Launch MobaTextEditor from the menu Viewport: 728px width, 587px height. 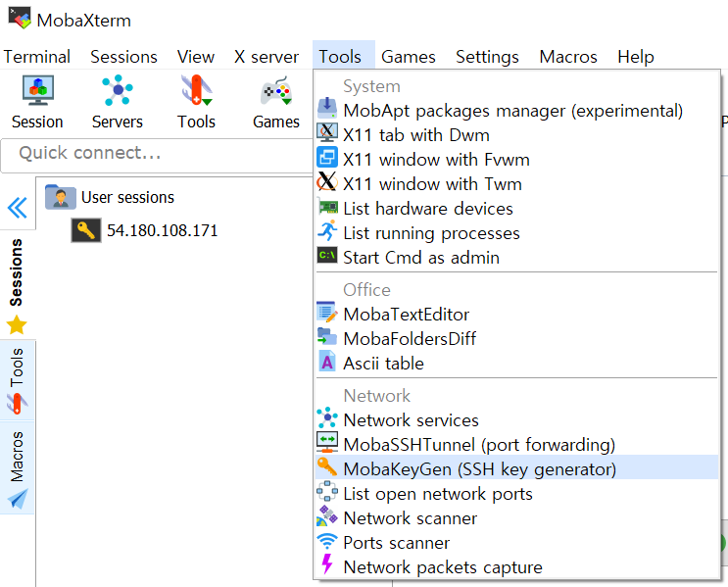point(516,315)
